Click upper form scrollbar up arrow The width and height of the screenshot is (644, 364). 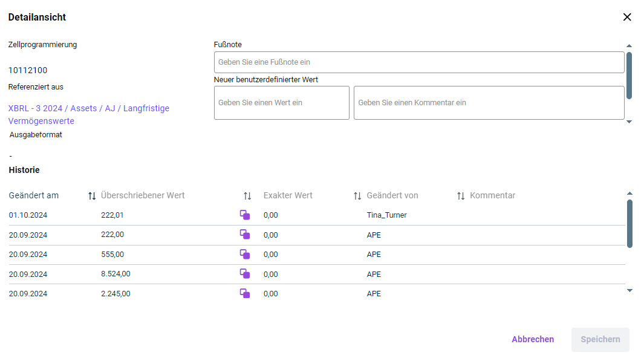tap(629, 45)
